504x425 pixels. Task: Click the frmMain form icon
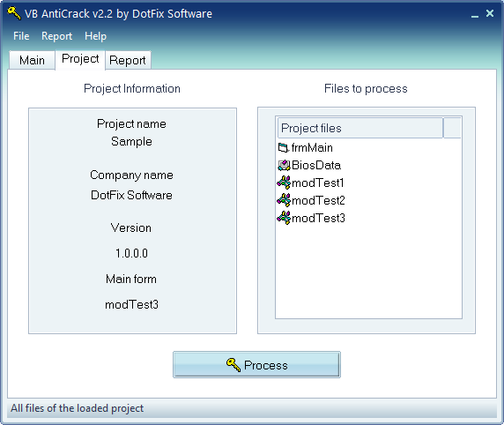tap(284, 147)
